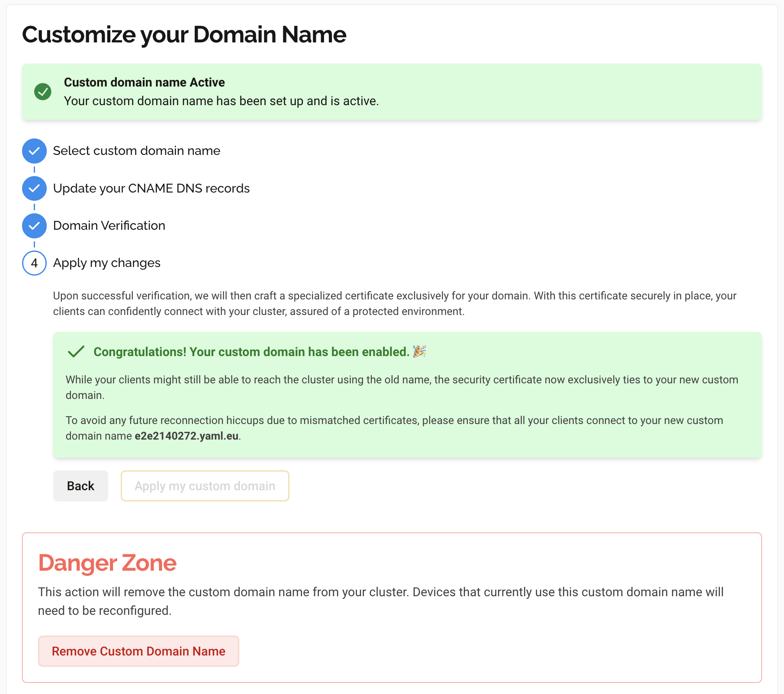This screenshot has width=784, height=694.
Task: Open the Apply my changes step
Action: click(107, 263)
